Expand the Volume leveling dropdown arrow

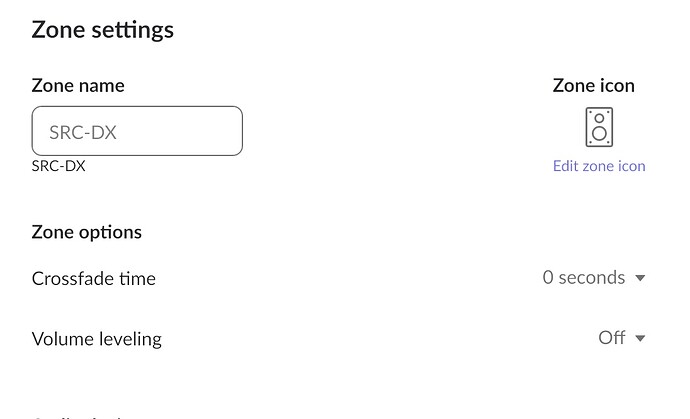[641, 338]
